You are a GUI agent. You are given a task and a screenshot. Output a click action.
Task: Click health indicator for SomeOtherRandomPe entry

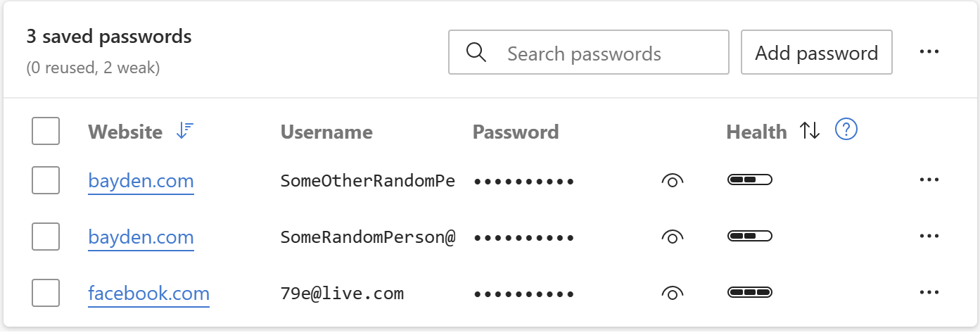tap(749, 180)
